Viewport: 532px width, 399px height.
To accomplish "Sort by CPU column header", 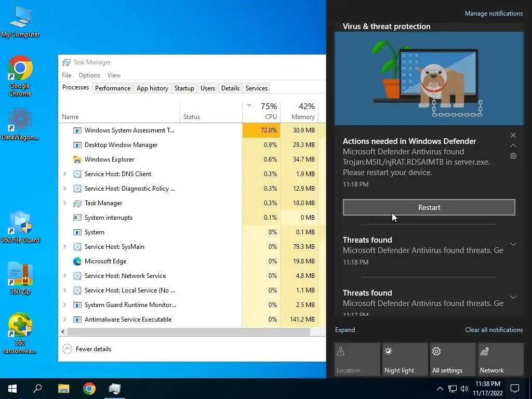I will coord(261,112).
